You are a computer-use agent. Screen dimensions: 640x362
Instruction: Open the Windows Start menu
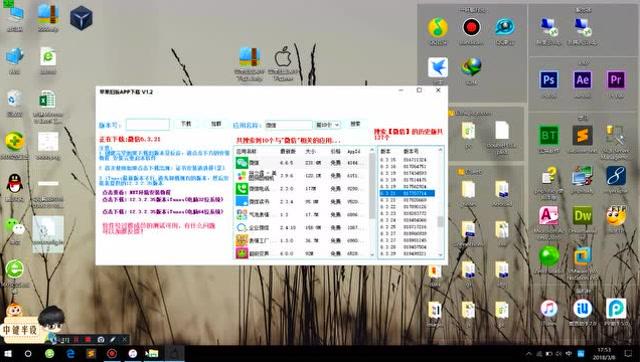click(8, 353)
